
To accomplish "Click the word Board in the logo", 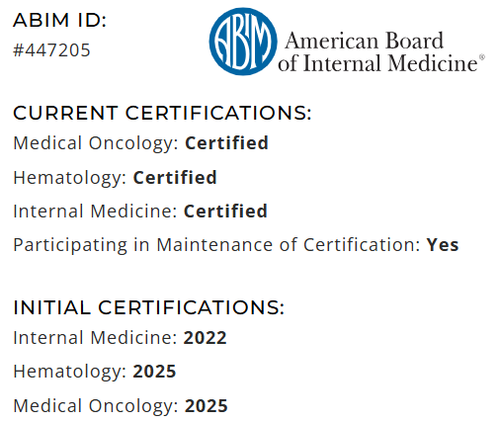I will [414, 41].
